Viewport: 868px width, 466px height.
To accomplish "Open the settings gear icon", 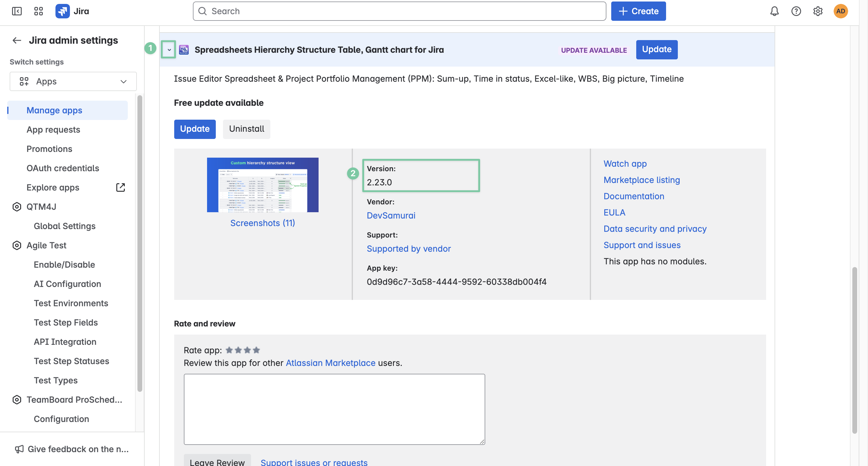I will coord(818,11).
